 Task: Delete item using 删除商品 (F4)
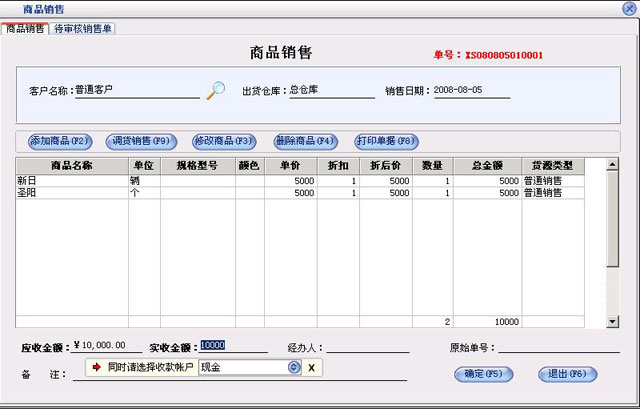click(305, 141)
